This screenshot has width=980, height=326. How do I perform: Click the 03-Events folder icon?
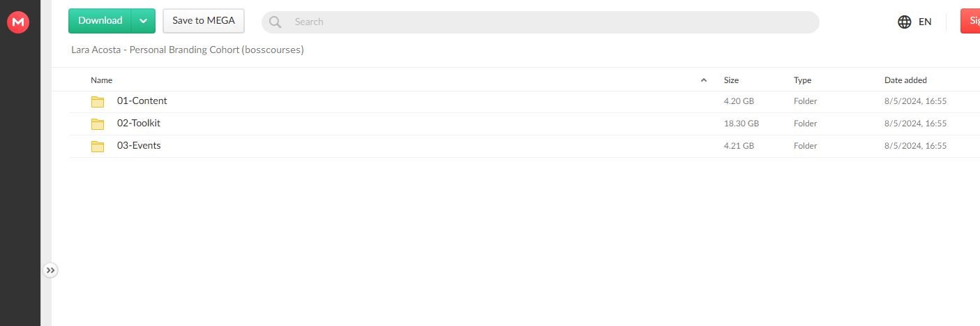[98, 147]
